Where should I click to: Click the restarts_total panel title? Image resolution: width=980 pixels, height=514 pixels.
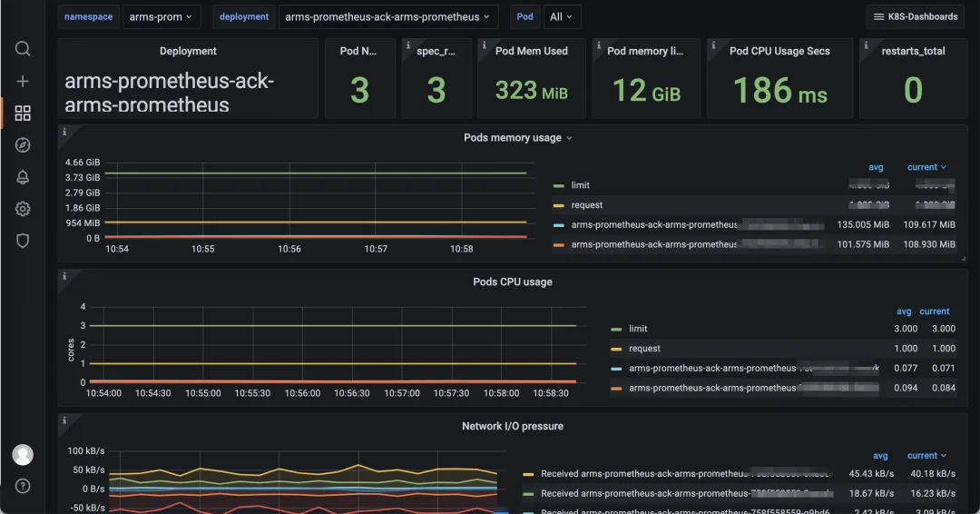tap(913, 51)
